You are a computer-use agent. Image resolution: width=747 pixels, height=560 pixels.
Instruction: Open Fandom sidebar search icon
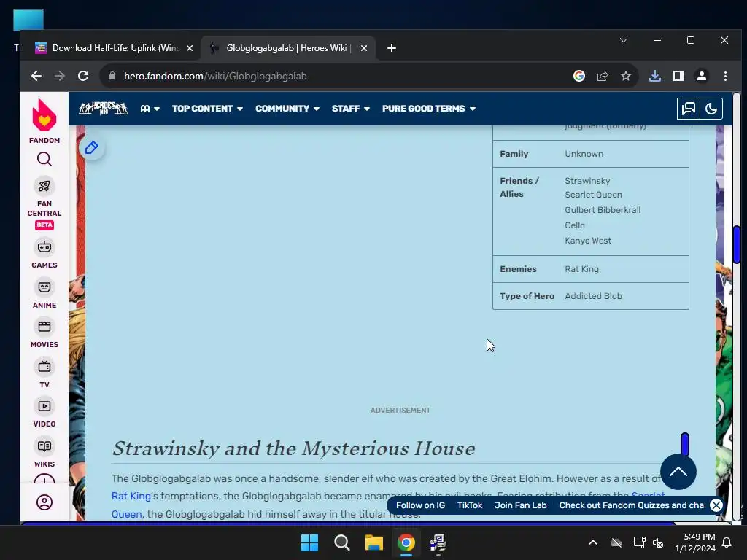44,159
